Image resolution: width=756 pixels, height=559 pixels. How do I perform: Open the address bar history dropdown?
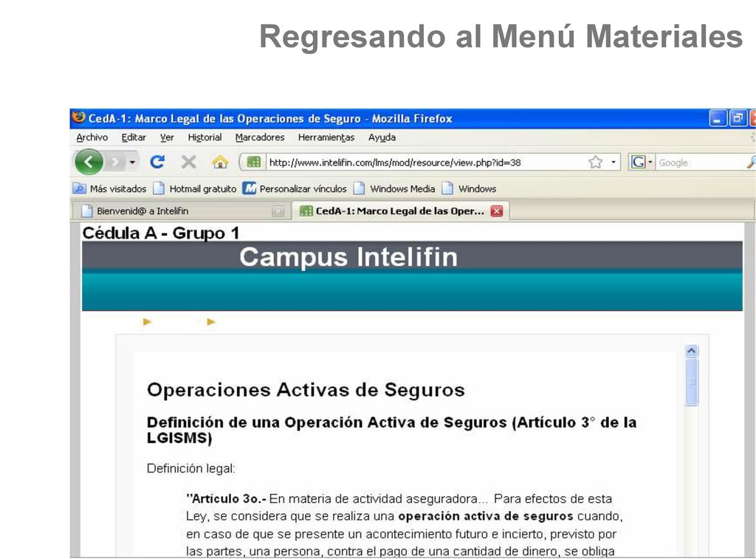(x=614, y=162)
